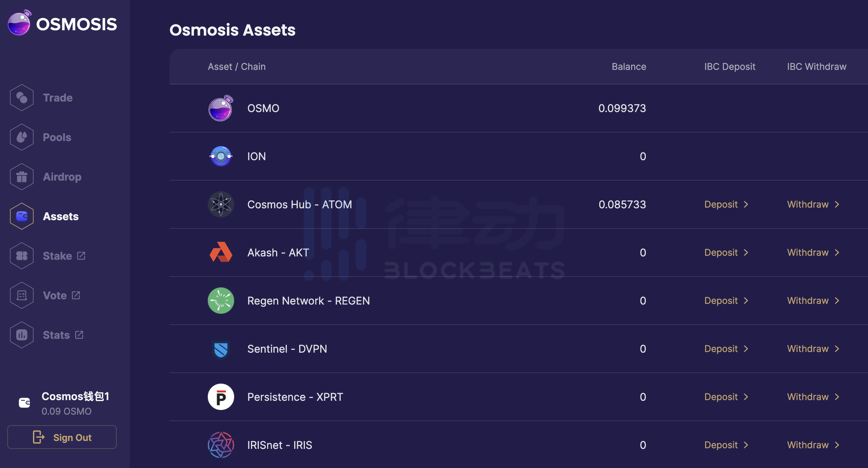This screenshot has height=468, width=868.
Task: Withdraw Akash AKT via IBC
Action: pyautogui.click(x=808, y=252)
